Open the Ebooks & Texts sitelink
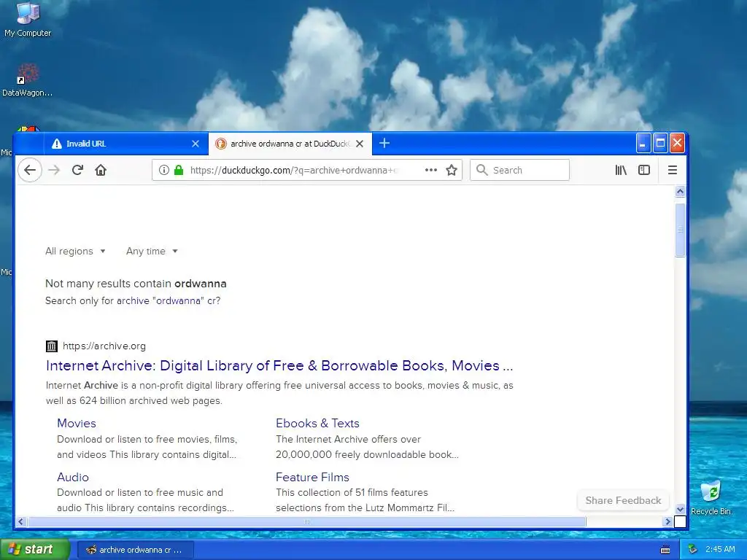 point(317,424)
